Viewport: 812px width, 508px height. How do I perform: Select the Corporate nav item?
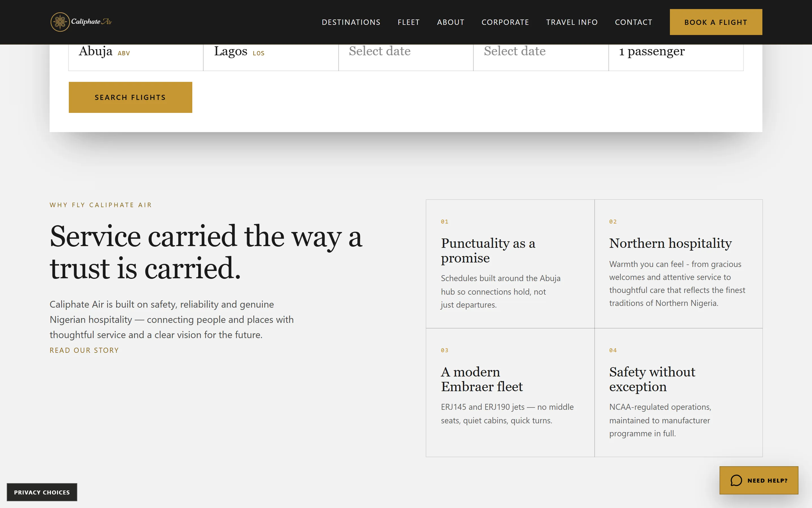tap(505, 22)
